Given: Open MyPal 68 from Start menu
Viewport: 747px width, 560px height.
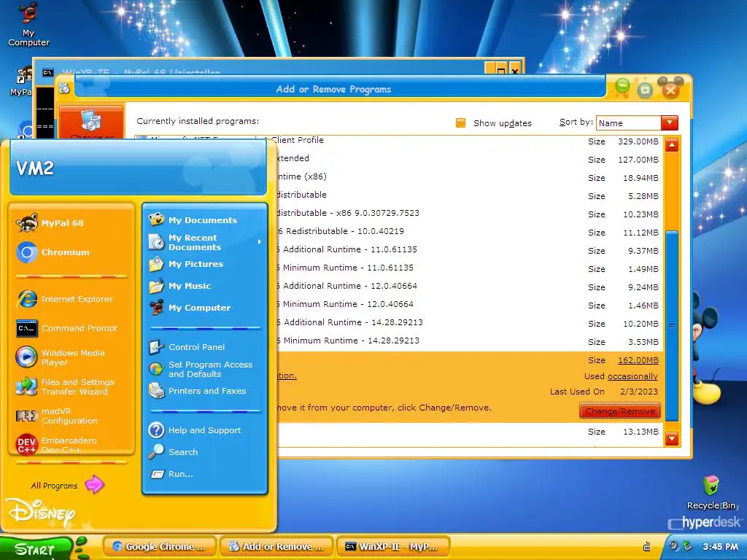Looking at the screenshot, I should click(x=71, y=223).
